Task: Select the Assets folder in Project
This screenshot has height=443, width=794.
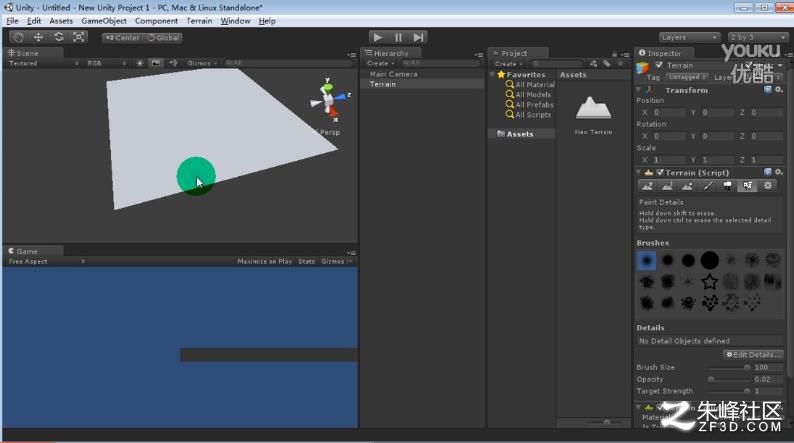Action: [520, 134]
